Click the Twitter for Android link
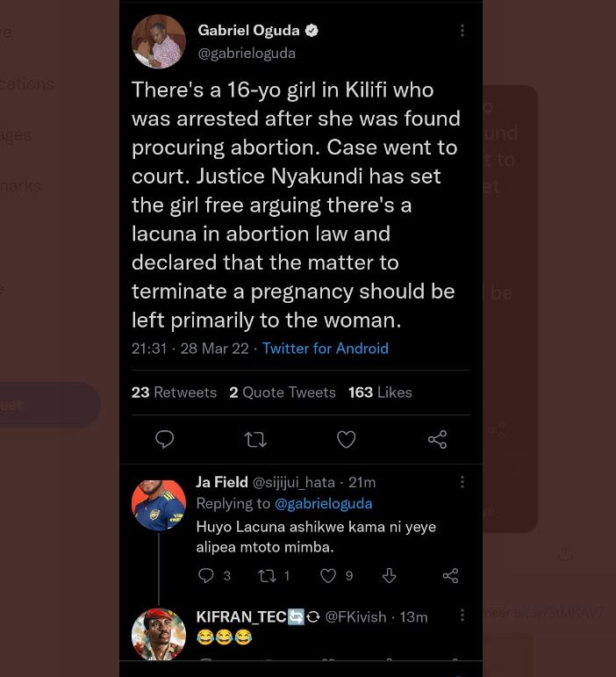The image size is (616, 677). point(325,349)
